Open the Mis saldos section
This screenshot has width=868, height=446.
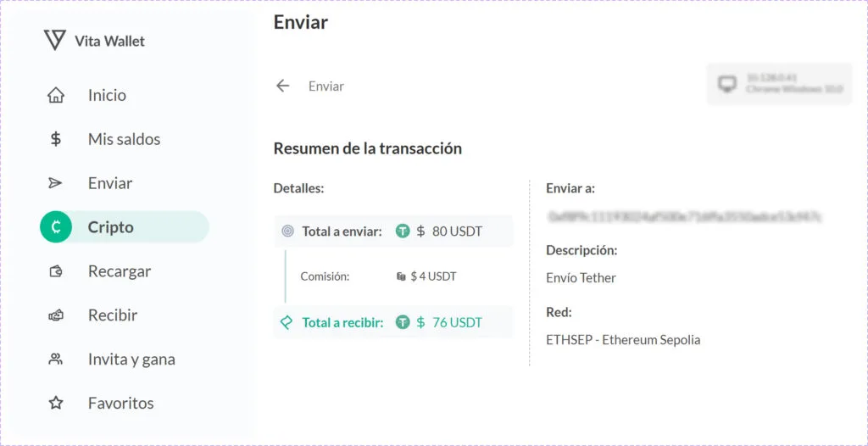pyautogui.click(x=124, y=139)
